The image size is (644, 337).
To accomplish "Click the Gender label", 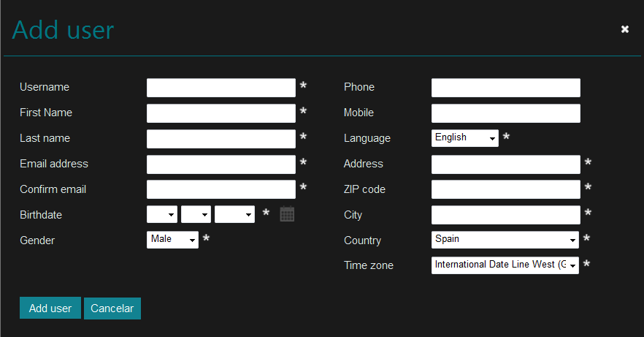I will [37, 241].
